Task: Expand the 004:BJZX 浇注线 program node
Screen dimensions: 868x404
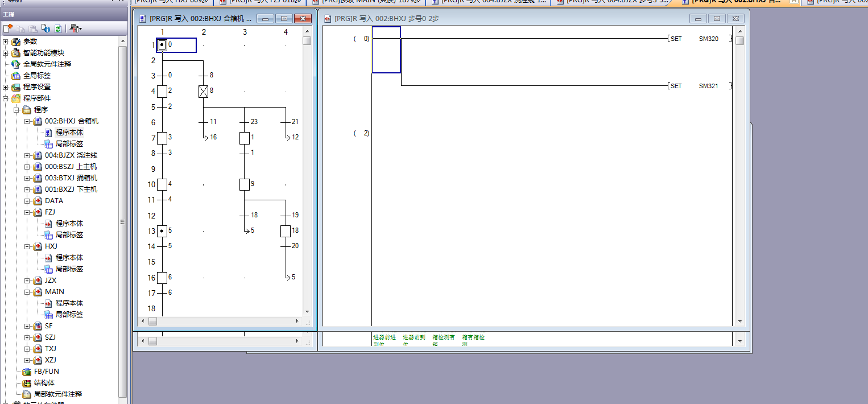Action: point(27,155)
